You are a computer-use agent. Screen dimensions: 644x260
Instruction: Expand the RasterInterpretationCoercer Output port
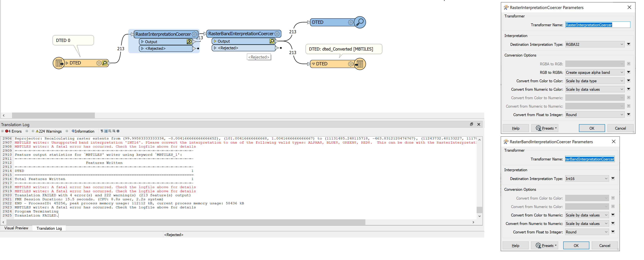[x=142, y=42]
